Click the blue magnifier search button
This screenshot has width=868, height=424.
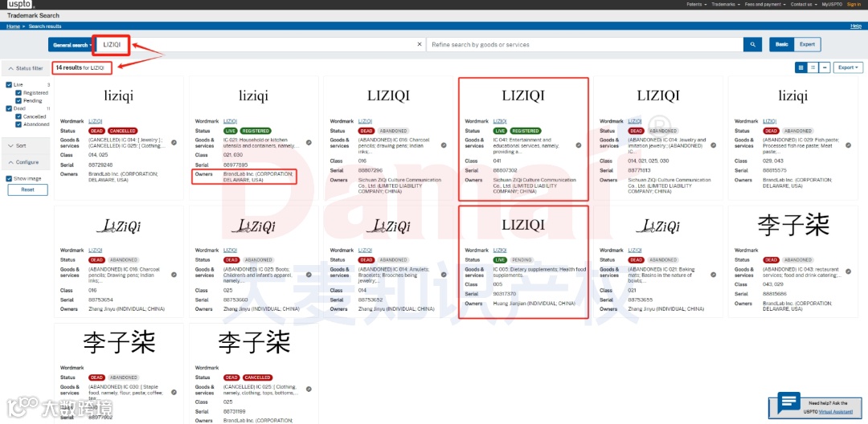coord(752,45)
